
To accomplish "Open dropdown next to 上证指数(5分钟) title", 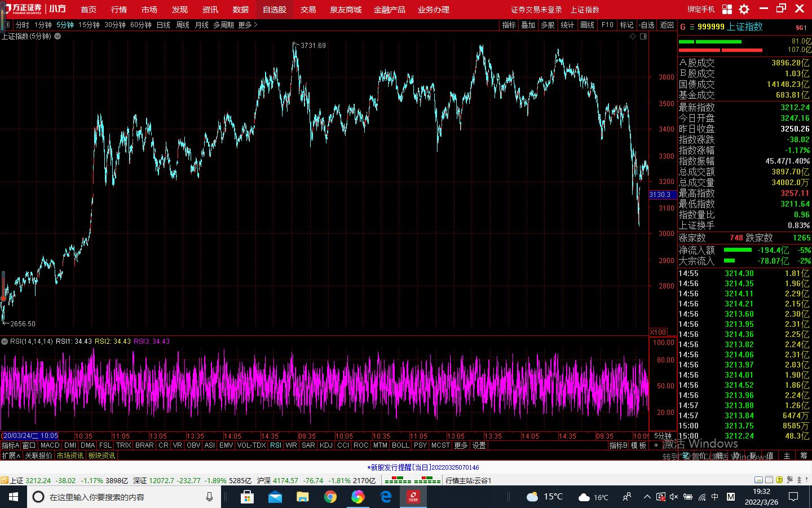I will point(58,36).
